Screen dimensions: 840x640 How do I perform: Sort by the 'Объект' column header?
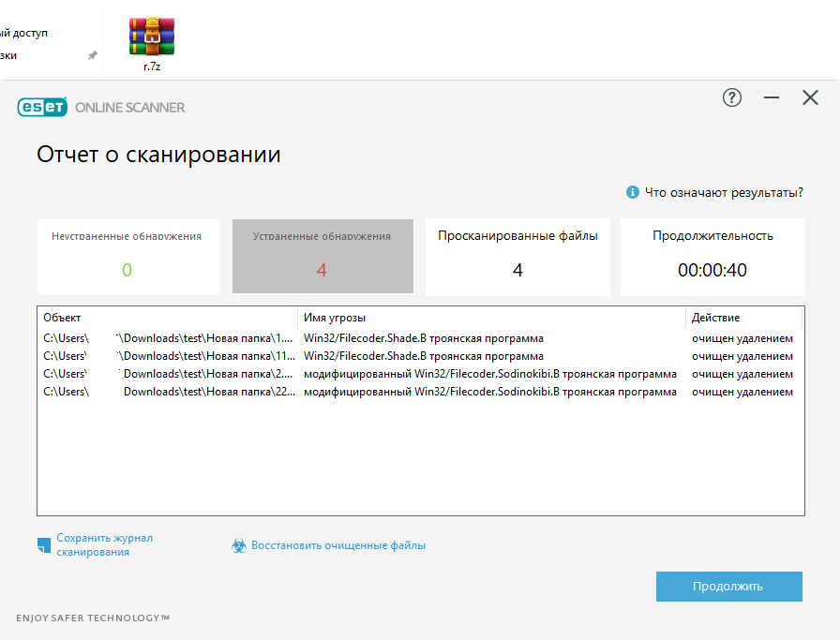click(x=168, y=318)
